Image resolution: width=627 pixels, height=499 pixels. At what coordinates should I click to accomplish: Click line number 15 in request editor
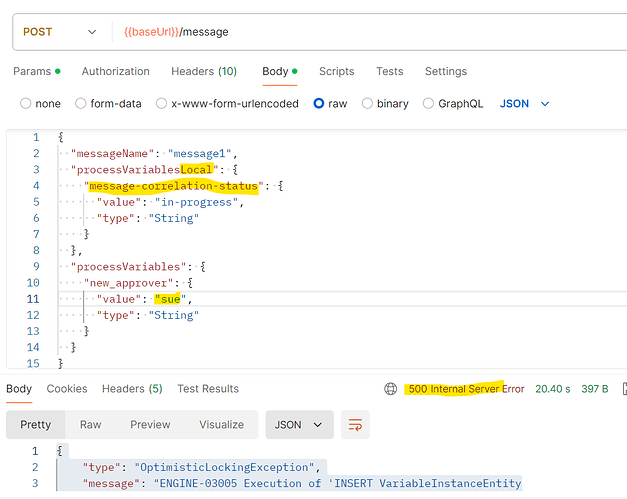coord(33,363)
